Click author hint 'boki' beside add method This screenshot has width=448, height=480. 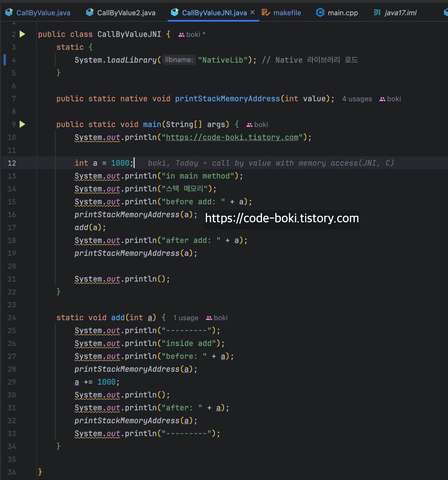point(217,318)
